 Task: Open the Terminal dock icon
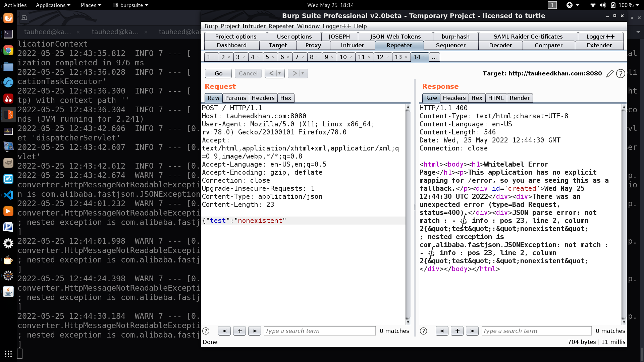click(8, 34)
